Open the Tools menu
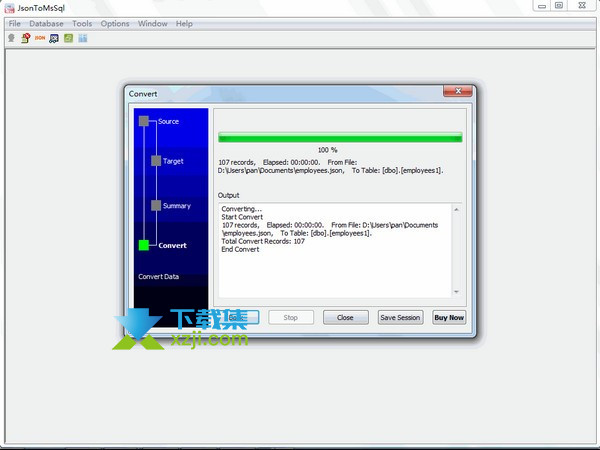Image resolution: width=600 pixels, height=450 pixels. 82,24
